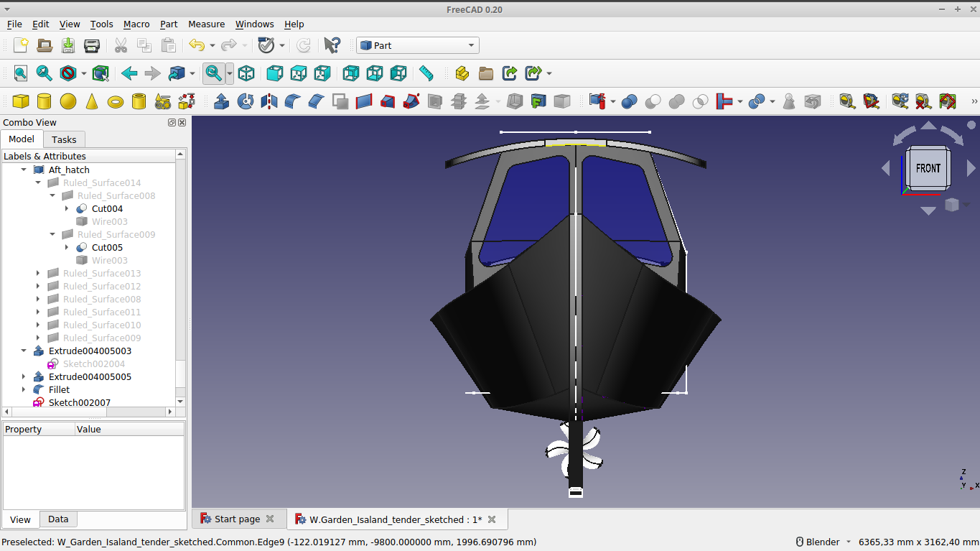Switch to the Tasks tab
The image size is (980, 551).
click(64, 139)
